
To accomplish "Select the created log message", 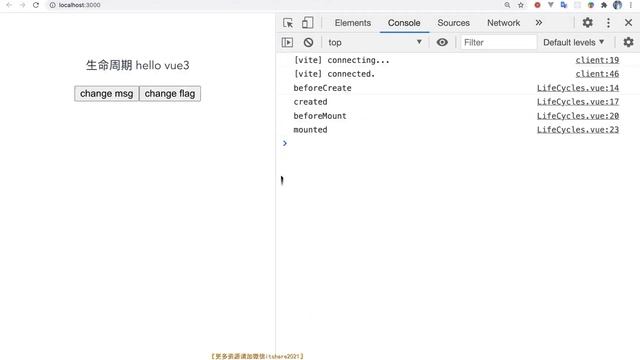I will [x=310, y=102].
